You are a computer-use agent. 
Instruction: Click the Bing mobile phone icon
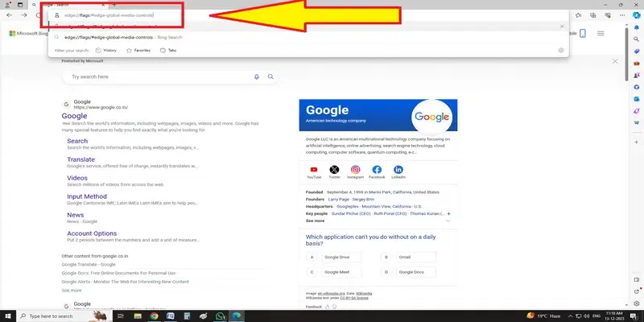tap(582, 34)
